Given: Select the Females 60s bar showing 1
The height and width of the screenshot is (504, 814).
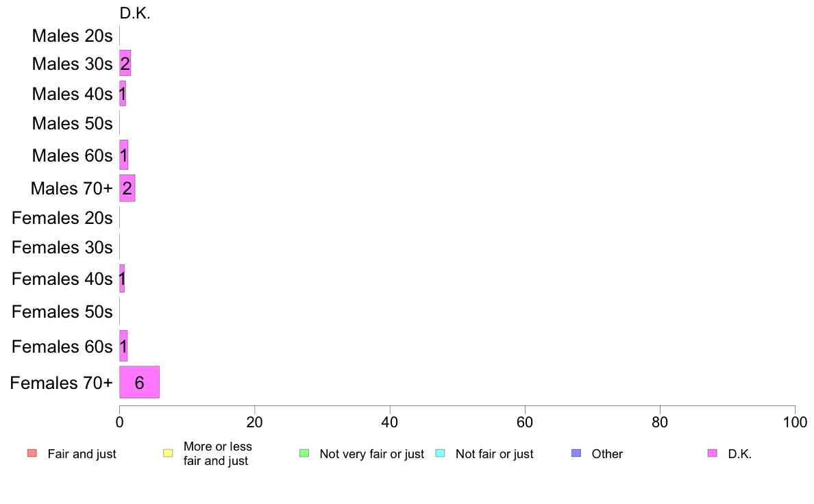Looking at the screenshot, I should [123, 346].
